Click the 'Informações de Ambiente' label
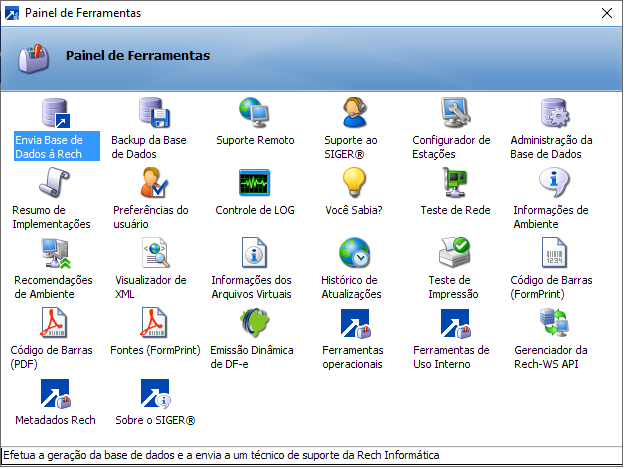 [x=553, y=218]
